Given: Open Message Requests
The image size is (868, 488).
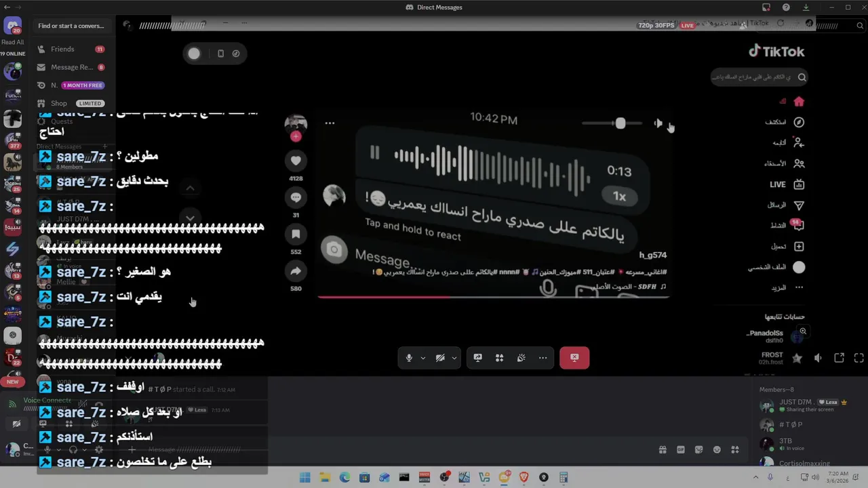Looking at the screenshot, I should [72, 67].
